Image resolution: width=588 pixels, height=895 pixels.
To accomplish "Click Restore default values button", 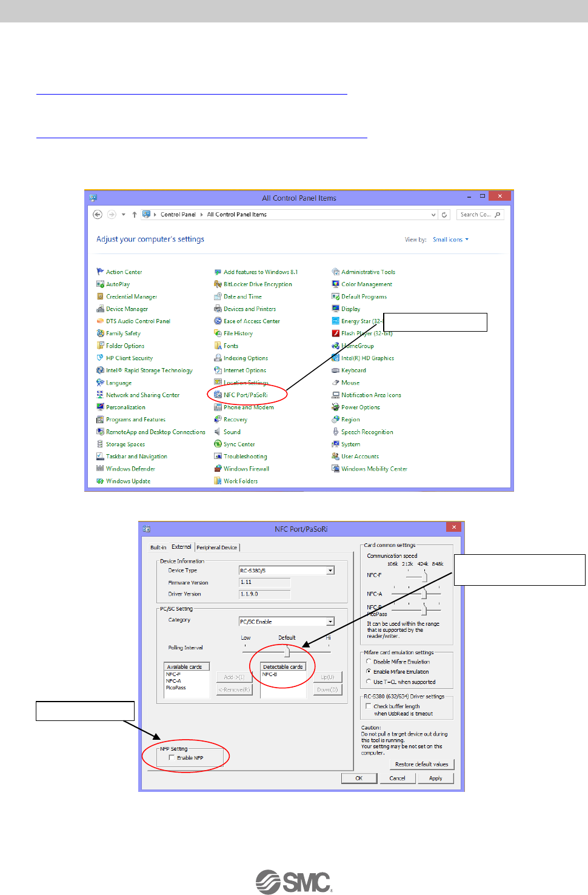I will click(421, 764).
